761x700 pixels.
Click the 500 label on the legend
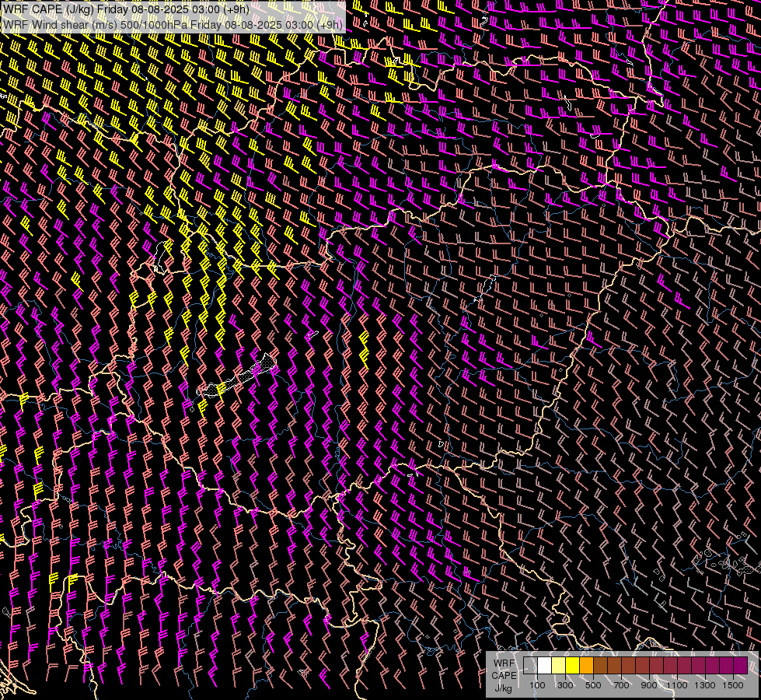point(593,685)
